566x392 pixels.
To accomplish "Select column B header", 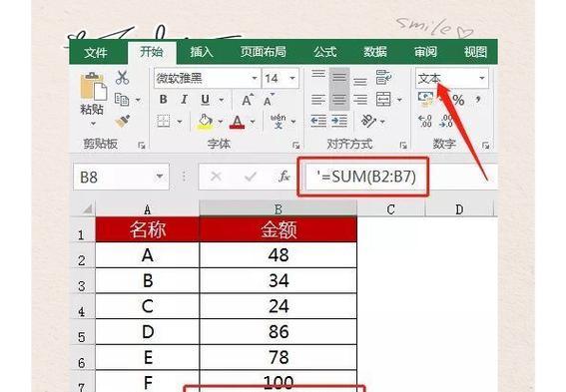I will [278, 208].
